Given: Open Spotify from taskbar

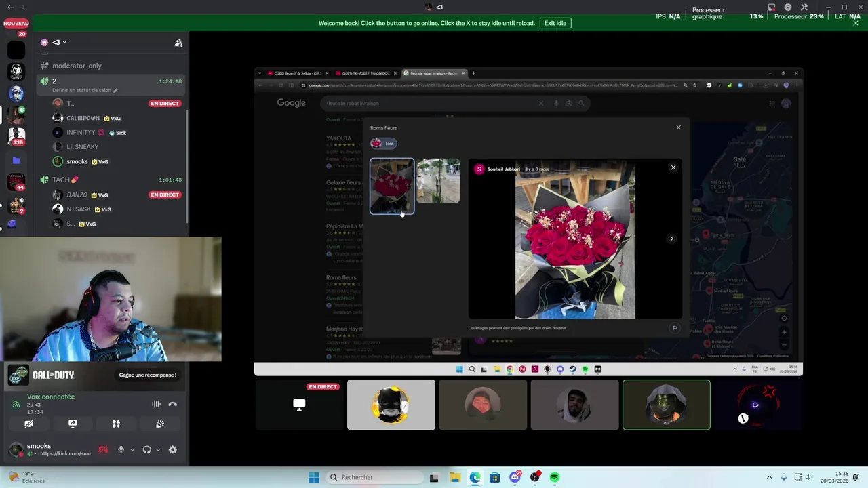Looking at the screenshot, I should coord(555,477).
